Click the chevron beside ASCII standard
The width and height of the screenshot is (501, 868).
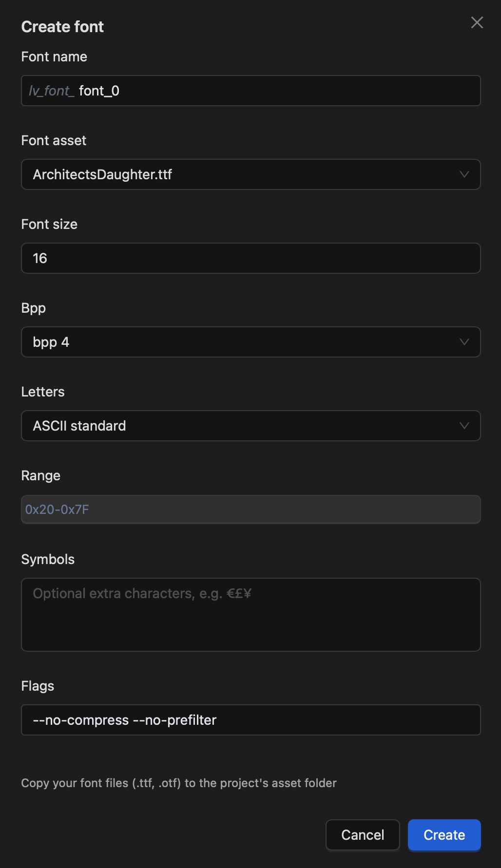[464, 426]
